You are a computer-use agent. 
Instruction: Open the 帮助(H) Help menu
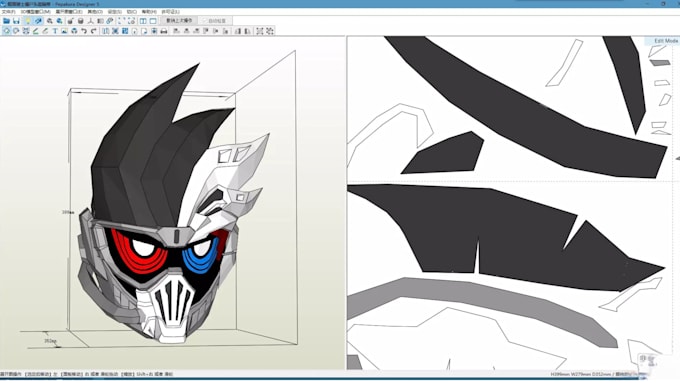(x=149, y=12)
